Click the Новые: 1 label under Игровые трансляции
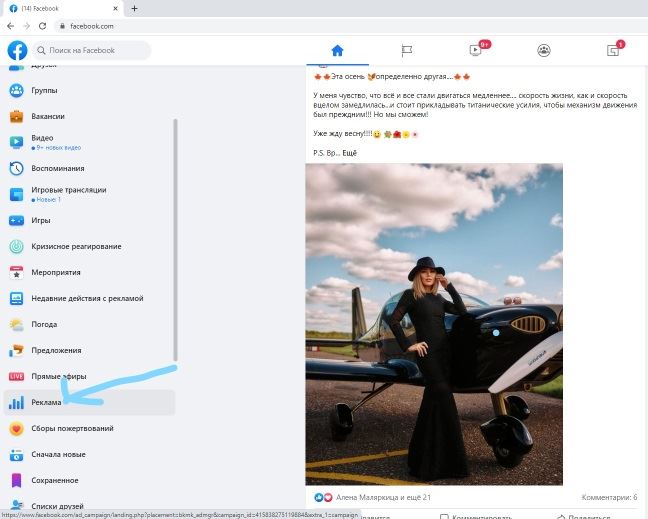Viewport: 648px width, 519px height. [48, 200]
